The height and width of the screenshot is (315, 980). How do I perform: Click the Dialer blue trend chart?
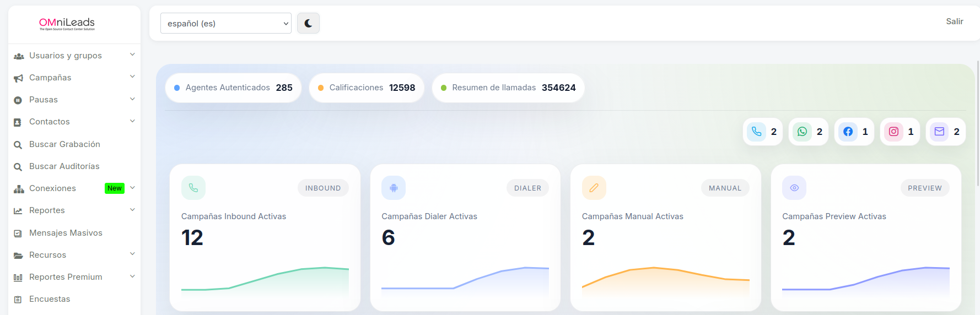[x=465, y=282]
